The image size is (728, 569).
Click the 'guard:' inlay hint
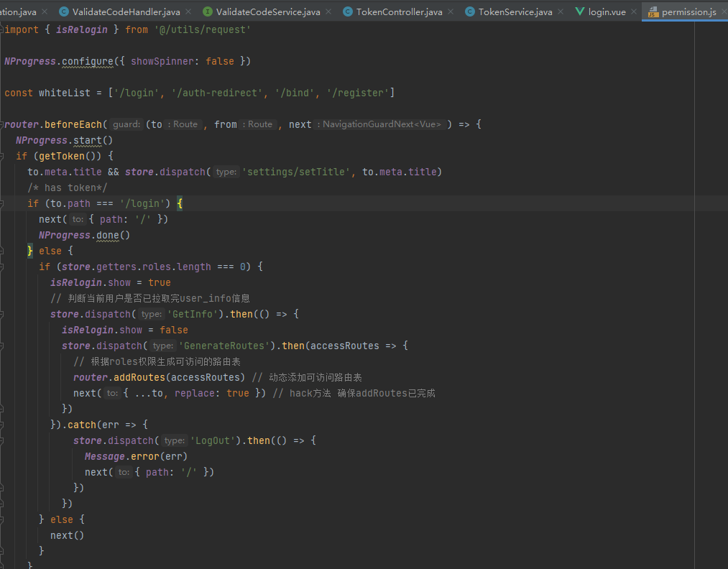[x=126, y=124]
